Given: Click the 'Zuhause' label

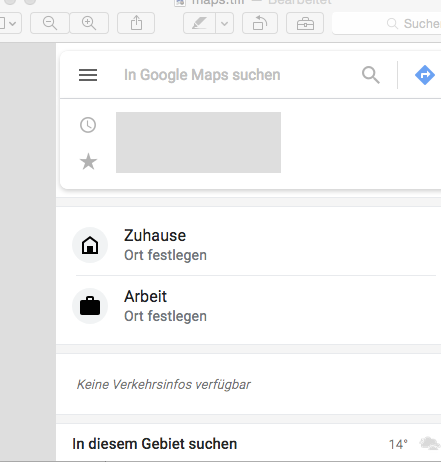Looking at the screenshot, I should pyautogui.click(x=155, y=235).
